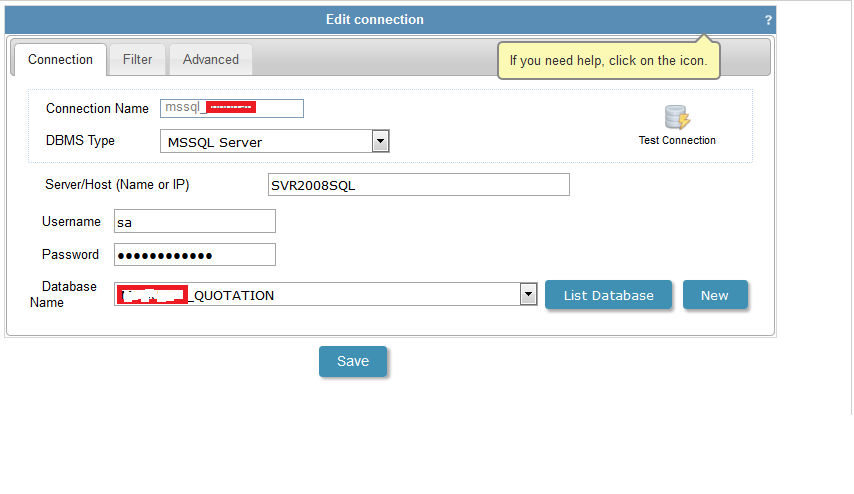Viewport: 854px width, 494px height.
Task: Click the Test Connection database icon
Action: [x=677, y=117]
